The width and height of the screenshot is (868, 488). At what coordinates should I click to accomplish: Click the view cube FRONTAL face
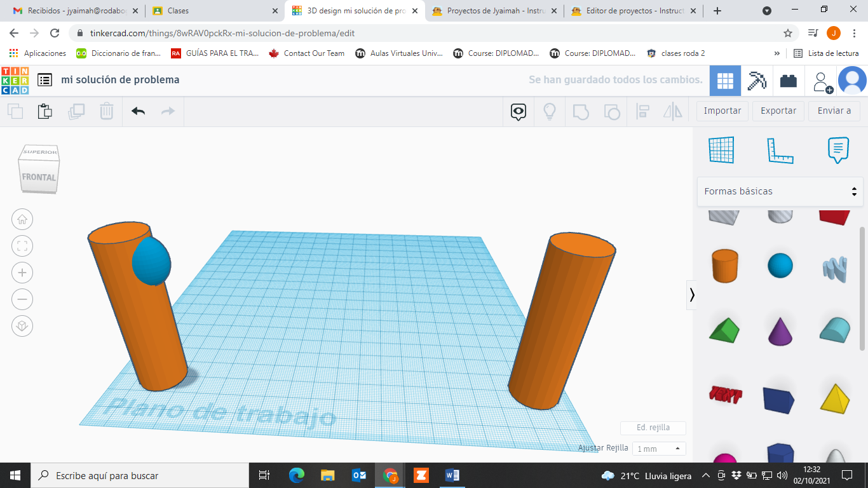pyautogui.click(x=39, y=177)
